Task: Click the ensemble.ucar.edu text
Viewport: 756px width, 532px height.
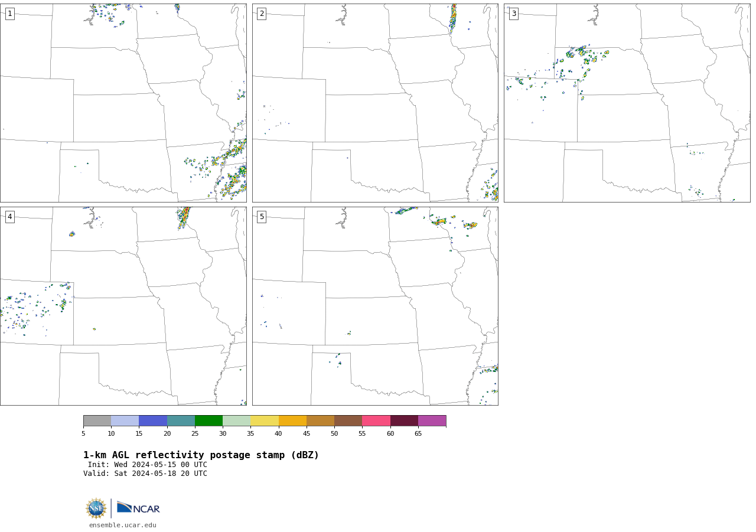Action: pos(123,525)
